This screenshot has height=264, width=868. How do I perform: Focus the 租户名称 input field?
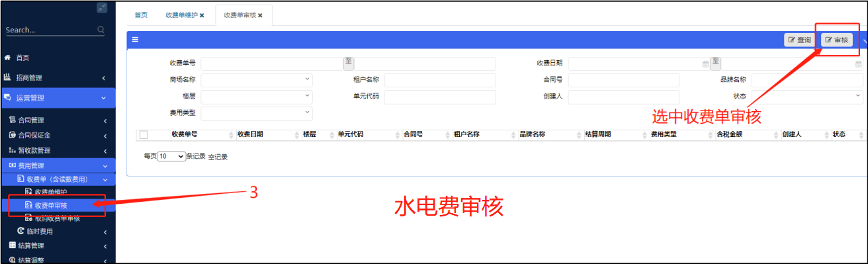tap(440, 80)
